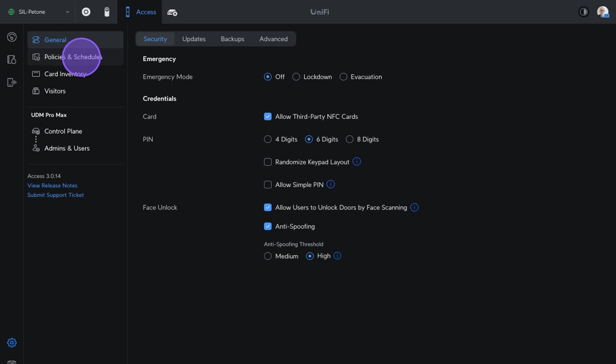Viewport: 616px width, 364px height.
Task: Show info for Randomize Keypad Layout
Action: click(356, 162)
